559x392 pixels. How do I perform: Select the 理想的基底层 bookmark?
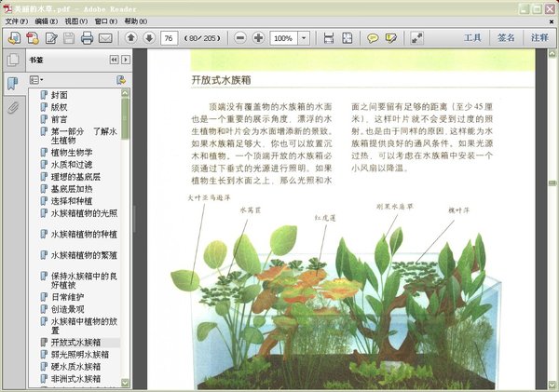click(75, 177)
